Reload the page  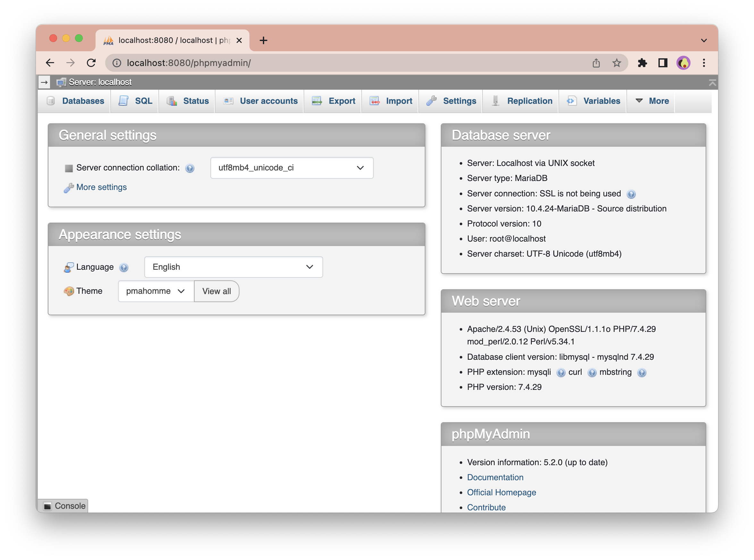pos(91,63)
